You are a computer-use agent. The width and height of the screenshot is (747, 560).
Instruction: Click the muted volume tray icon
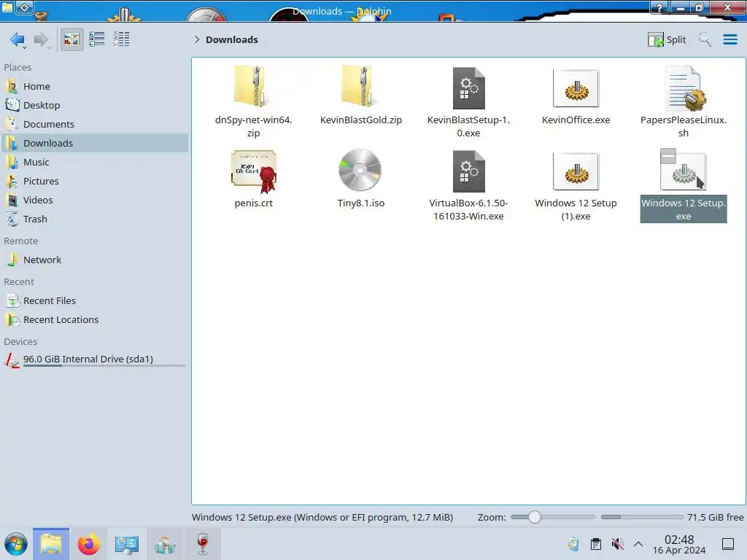click(617, 544)
